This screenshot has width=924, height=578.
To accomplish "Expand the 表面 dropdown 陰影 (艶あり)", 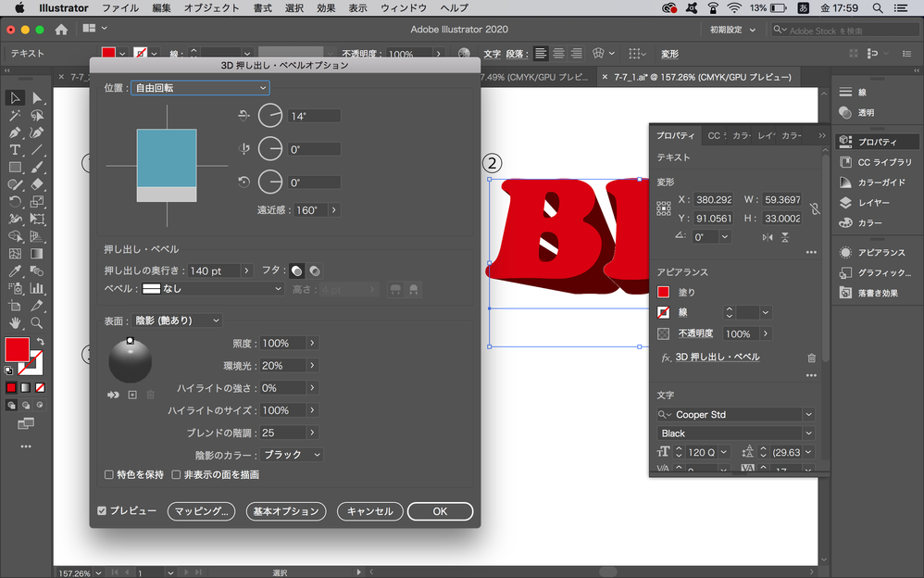I will pyautogui.click(x=177, y=320).
